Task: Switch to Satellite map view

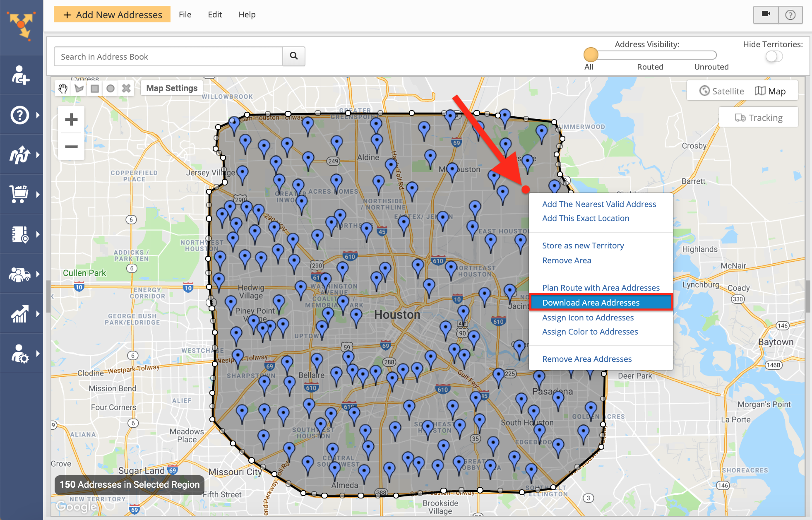Action: [x=722, y=91]
